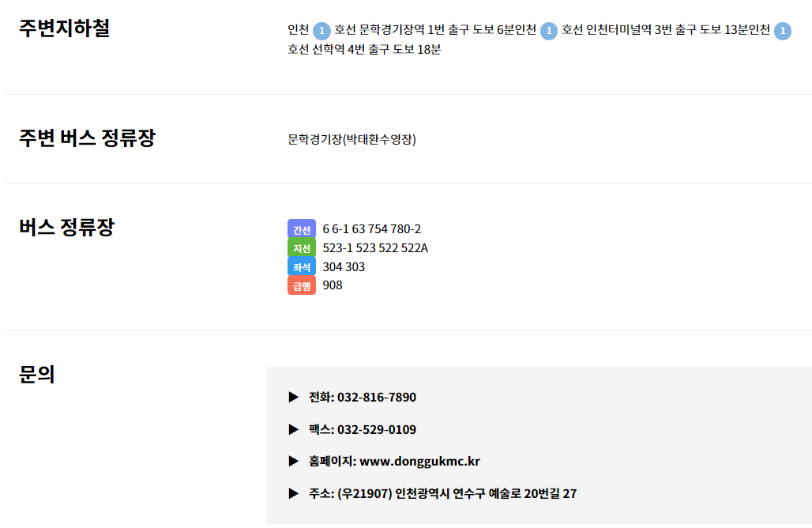Open the www.donggukmc.kr homepage link

419,461
